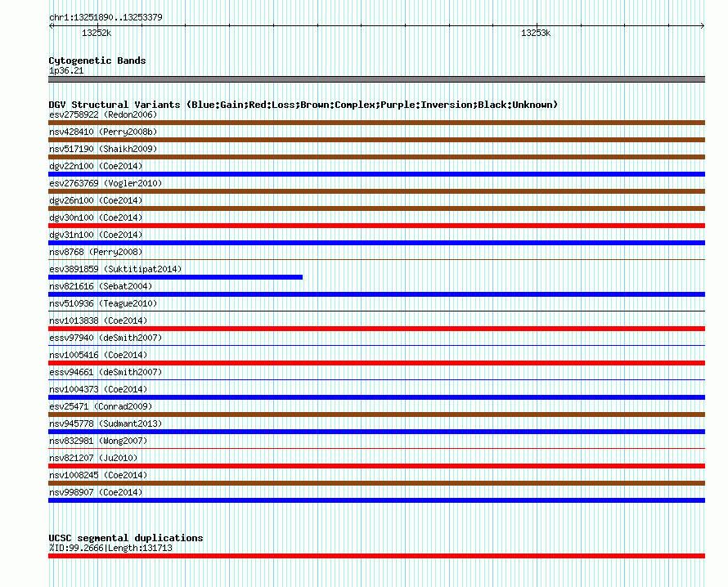Select the red bar under nsv1013838
Screen dimensions: 728x587
click(x=376, y=329)
